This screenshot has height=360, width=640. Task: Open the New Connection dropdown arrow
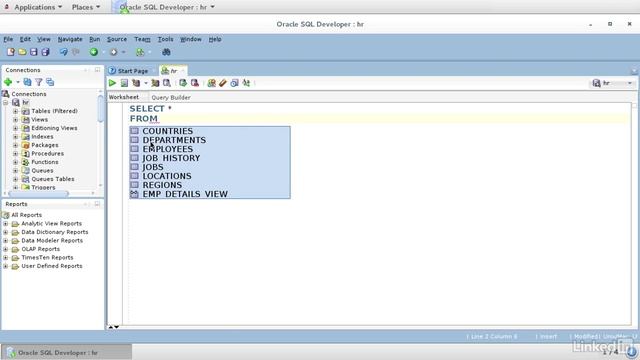point(18,82)
